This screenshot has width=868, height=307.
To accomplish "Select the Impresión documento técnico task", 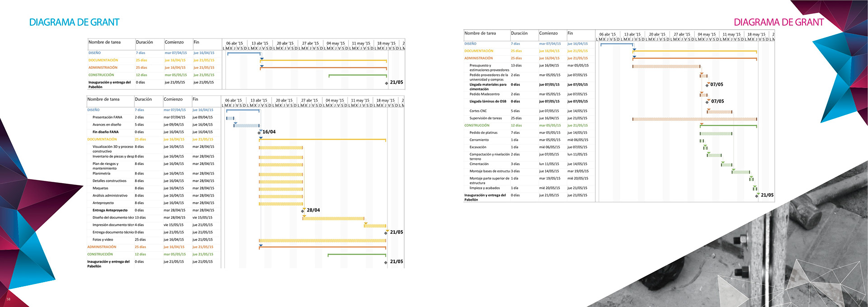I will [113, 225].
